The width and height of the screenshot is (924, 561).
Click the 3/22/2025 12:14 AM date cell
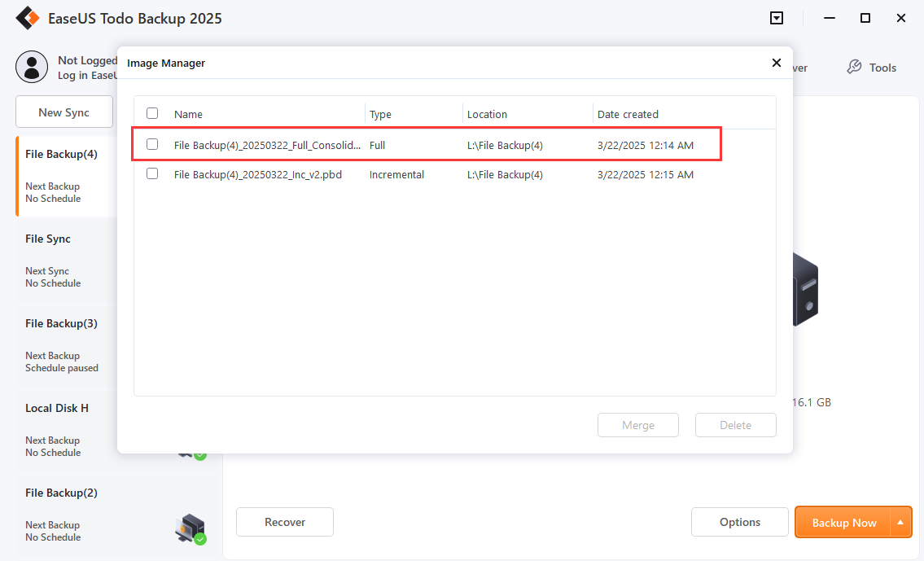tap(646, 145)
